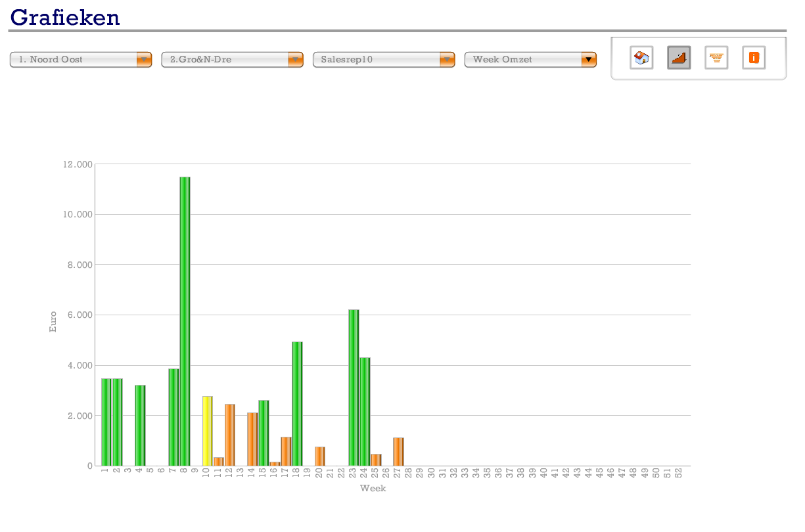Click the green bar for week 1
Viewport: 805px width, 532px height.
(x=106, y=422)
